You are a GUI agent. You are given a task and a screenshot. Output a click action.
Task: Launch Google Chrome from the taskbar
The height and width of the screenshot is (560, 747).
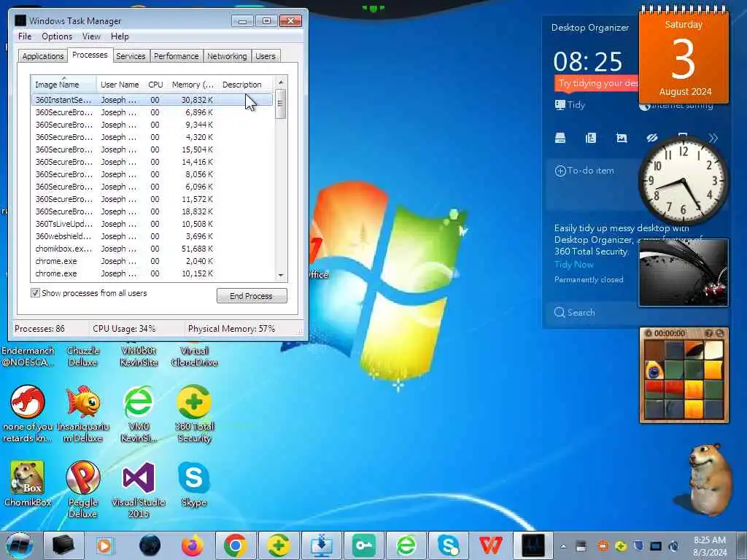pyautogui.click(x=236, y=545)
